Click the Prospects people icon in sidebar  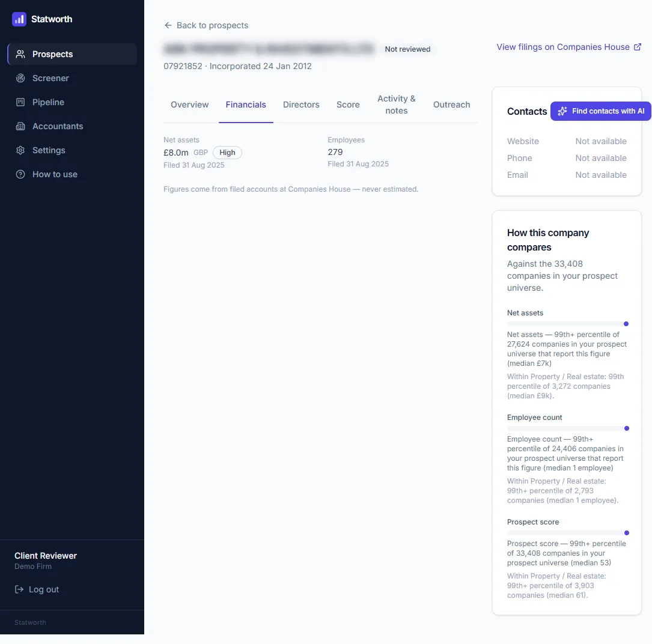(x=20, y=54)
